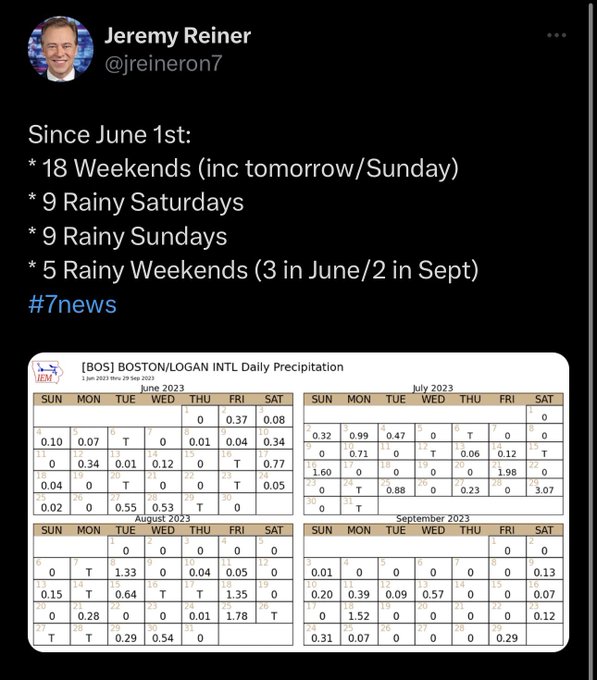This screenshot has height=680, width=597.
Task: Click June 17 cell showing 0.77
Action: click(274, 460)
